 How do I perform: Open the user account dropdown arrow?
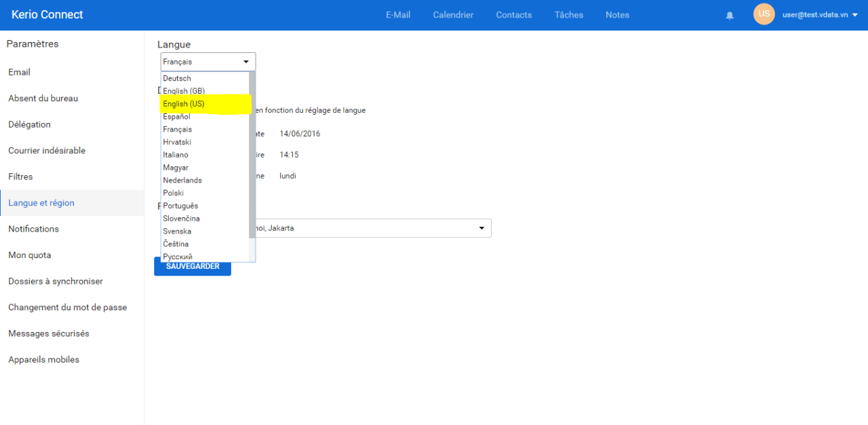[x=854, y=15]
